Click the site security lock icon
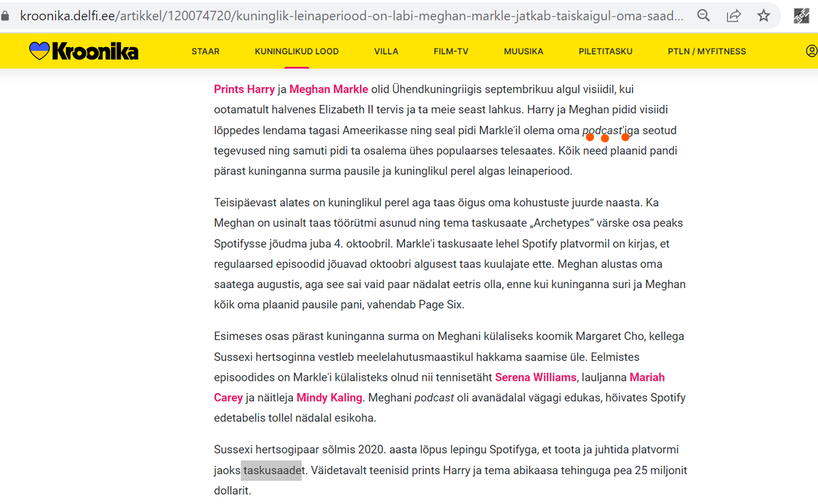Viewport: 818px width, 504px height. (x=5, y=15)
